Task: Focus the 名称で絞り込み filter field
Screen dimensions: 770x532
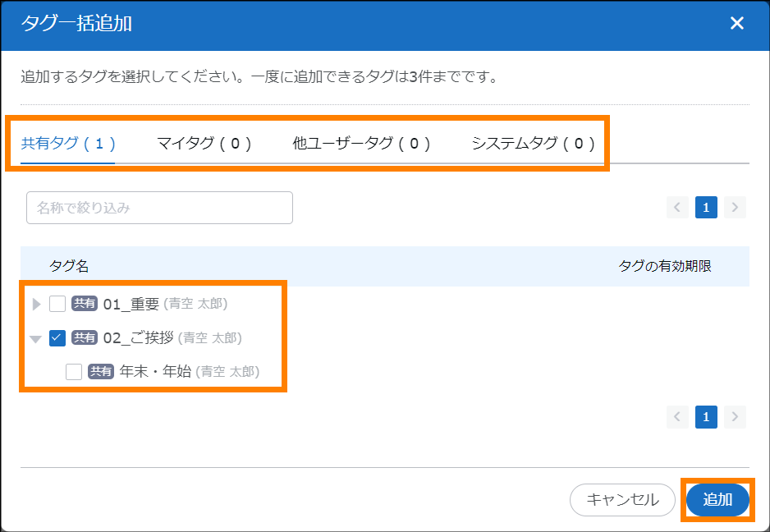Action: 159,208
